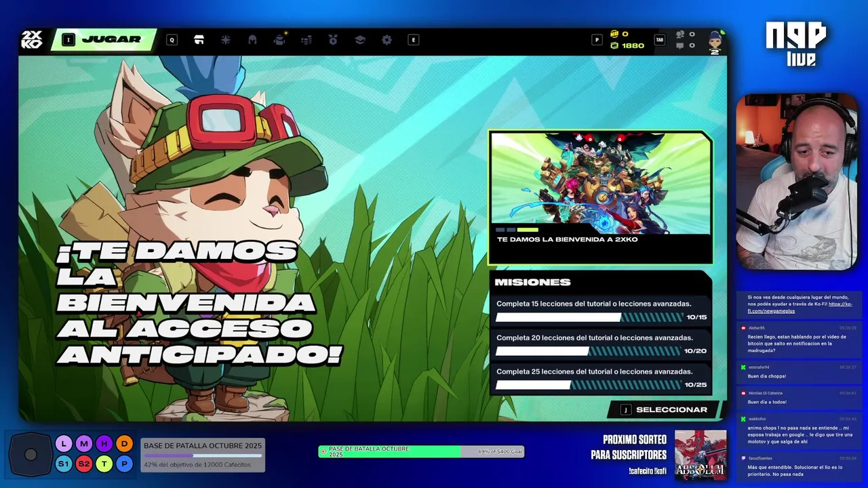Open the JUGAR tab
Viewport: 868px width, 488px height.
pyautogui.click(x=102, y=39)
